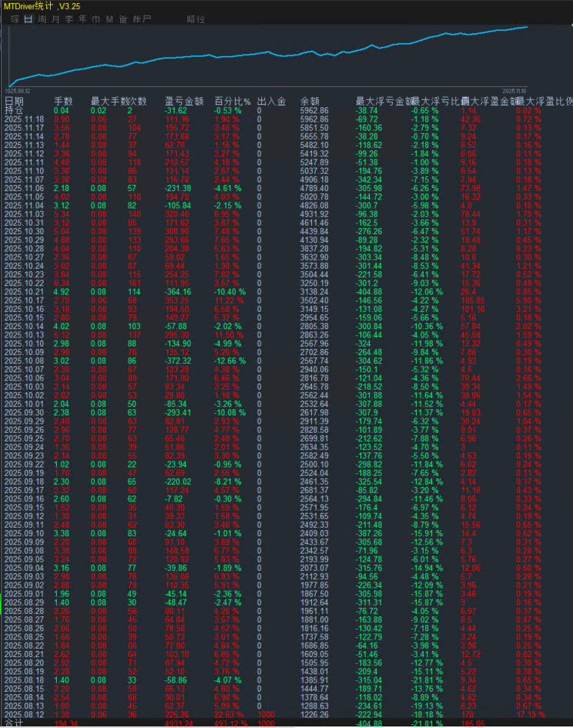The width and height of the screenshot is (573, 728).
Task: Click the 路径 path button
Action: tap(196, 19)
